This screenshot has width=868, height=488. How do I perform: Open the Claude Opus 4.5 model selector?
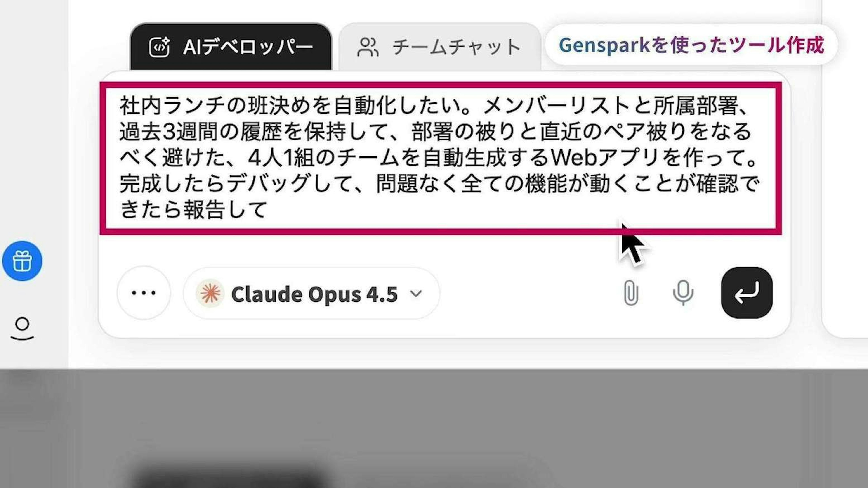[x=312, y=293]
